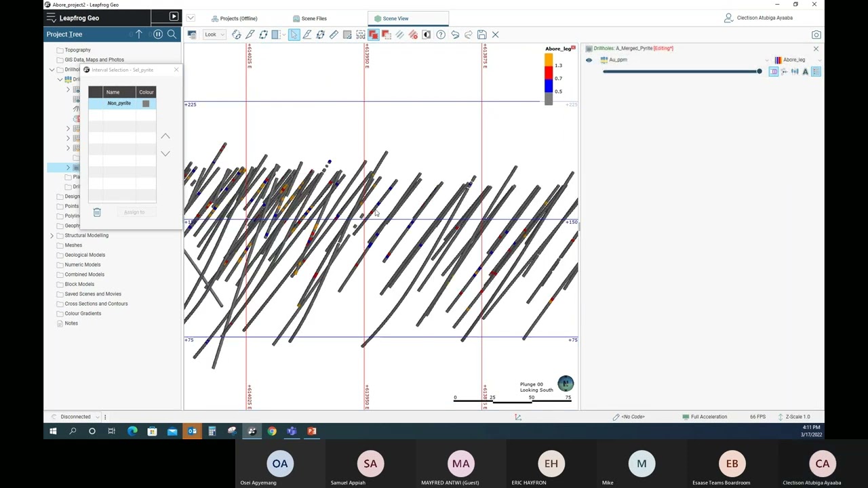Click the save floppy-disk icon in toolbar
868x488 pixels.
click(482, 35)
